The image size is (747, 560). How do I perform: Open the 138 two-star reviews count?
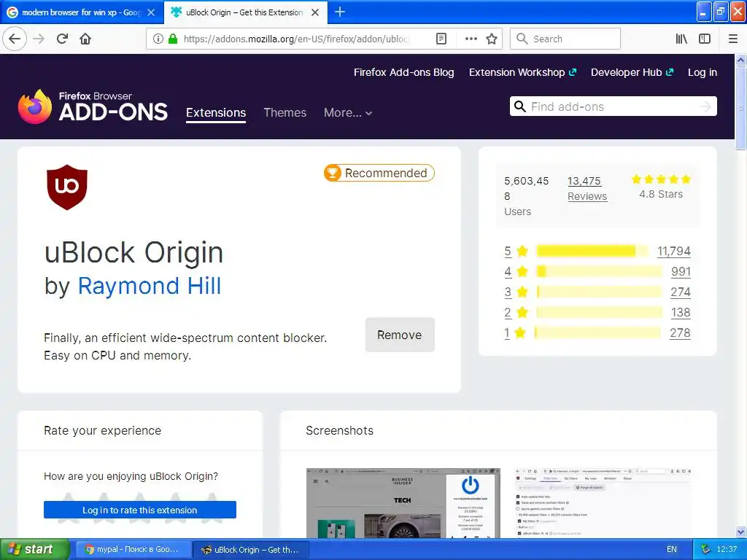click(x=681, y=312)
